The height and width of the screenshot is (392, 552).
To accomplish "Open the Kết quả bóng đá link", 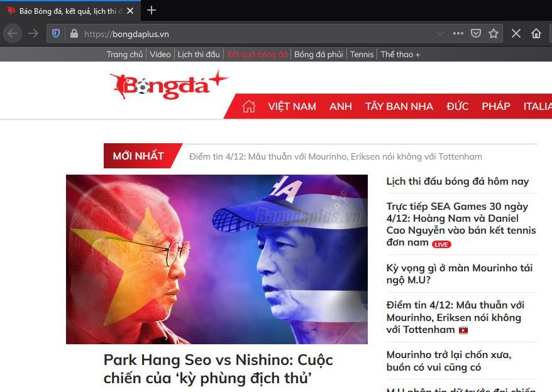I will (x=257, y=55).
